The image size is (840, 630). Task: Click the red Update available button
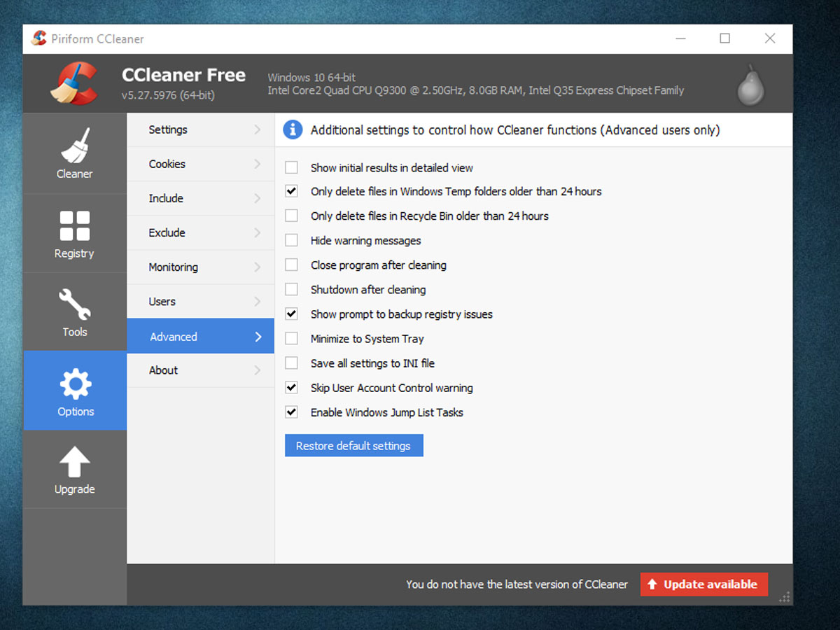(703, 584)
